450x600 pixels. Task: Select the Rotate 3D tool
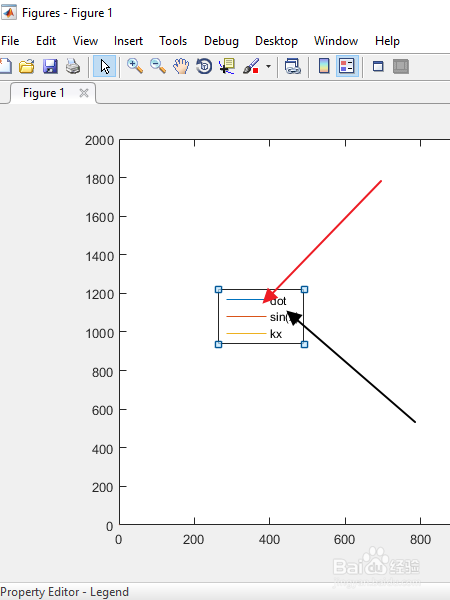204,66
